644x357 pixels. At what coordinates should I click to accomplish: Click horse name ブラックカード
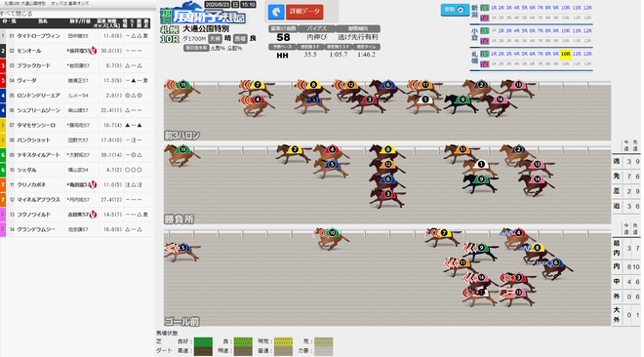pos(34,65)
